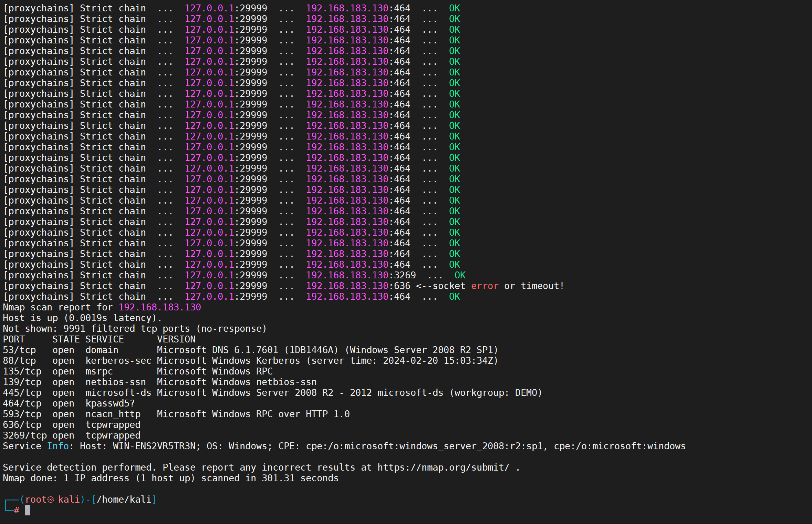Click the kpasswd5? service text

pos(110,403)
